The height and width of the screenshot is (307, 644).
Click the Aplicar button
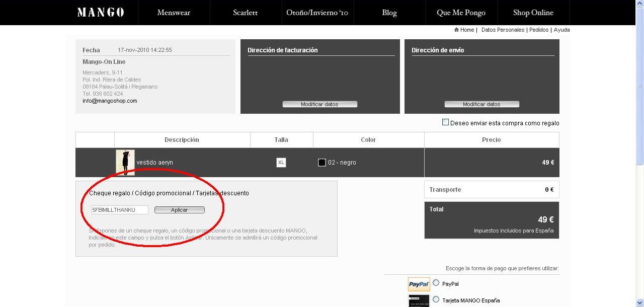(180, 210)
